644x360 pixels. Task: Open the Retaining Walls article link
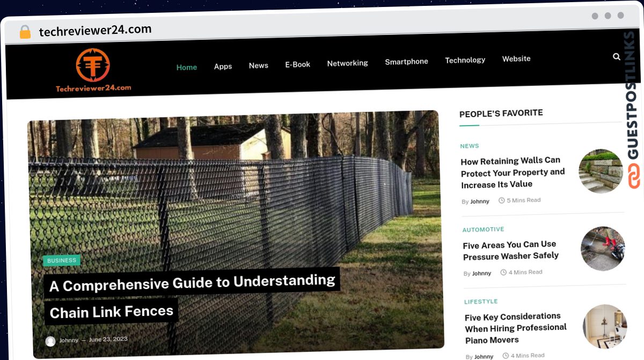point(513,172)
